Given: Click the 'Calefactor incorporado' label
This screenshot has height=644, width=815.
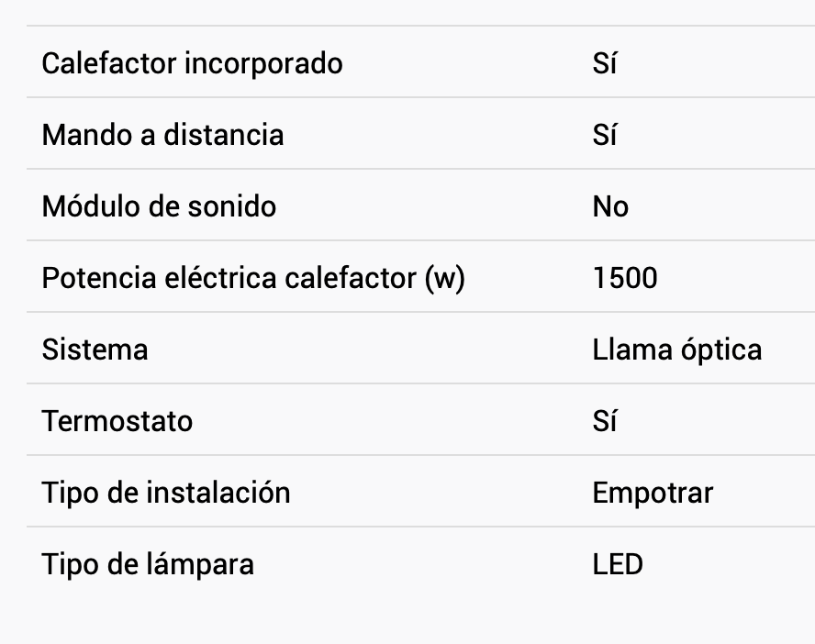Looking at the screenshot, I should point(192,63).
